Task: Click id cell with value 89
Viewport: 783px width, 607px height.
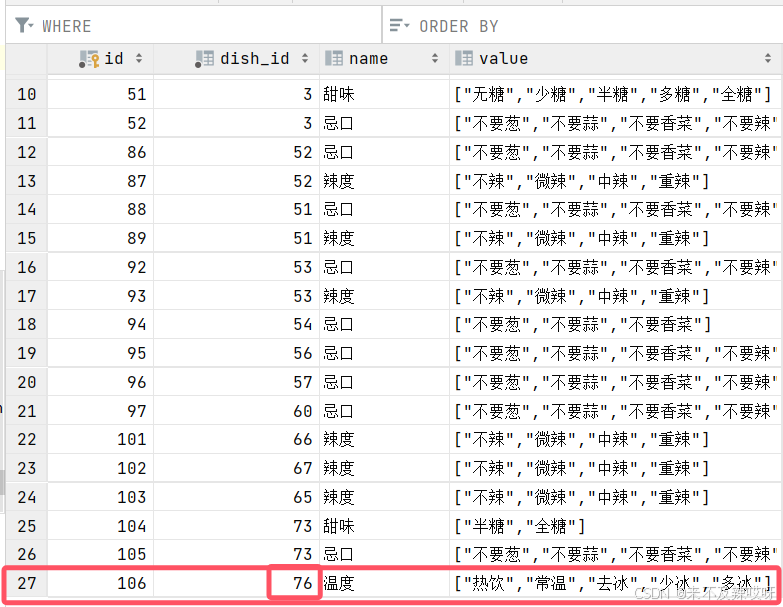Action: tap(100, 238)
